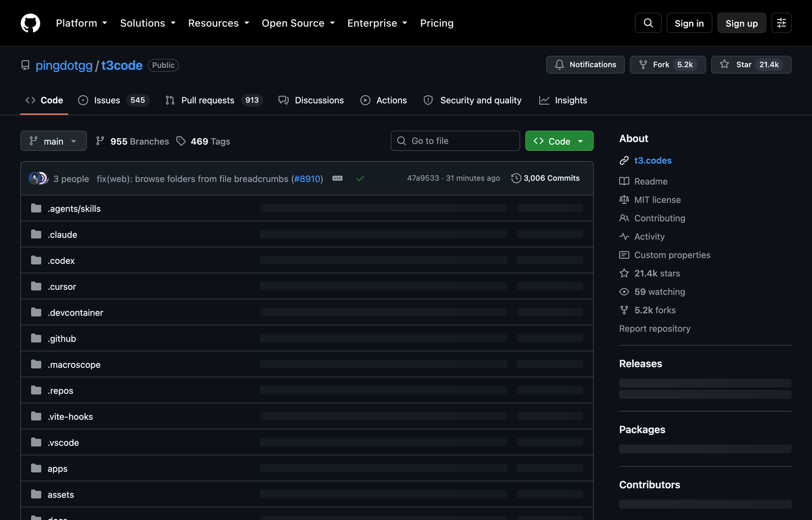
Task: Click the folder icon for apps
Action: click(x=36, y=468)
